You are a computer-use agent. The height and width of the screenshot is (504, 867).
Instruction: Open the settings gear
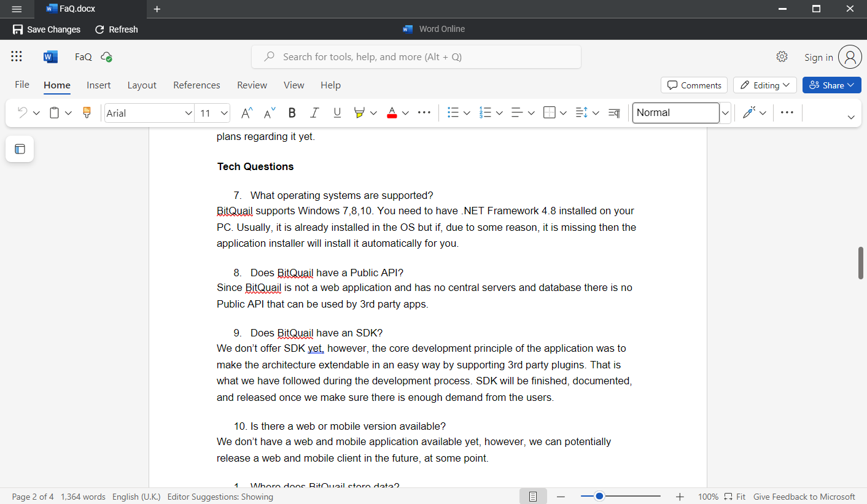tap(782, 56)
